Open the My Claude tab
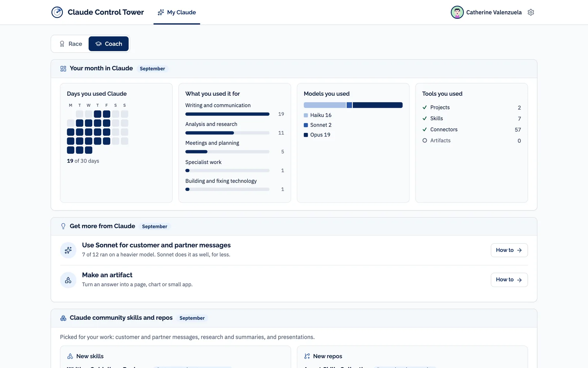 pos(177,13)
